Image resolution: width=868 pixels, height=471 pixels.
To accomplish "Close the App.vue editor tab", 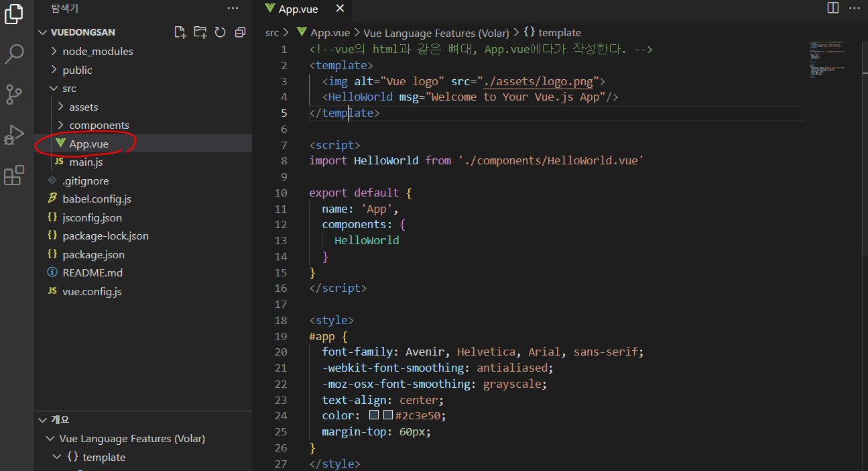I will [x=340, y=9].
